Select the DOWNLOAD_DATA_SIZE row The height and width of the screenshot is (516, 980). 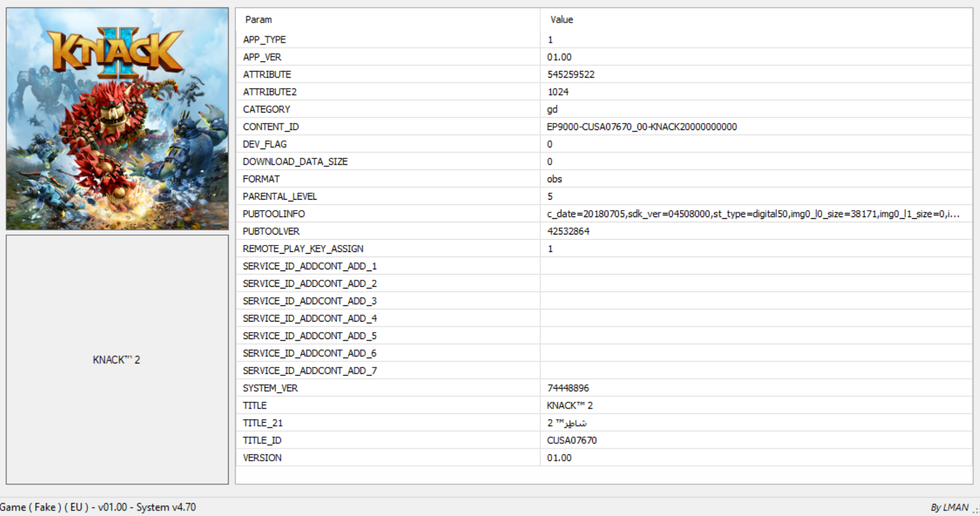point(604,161)
